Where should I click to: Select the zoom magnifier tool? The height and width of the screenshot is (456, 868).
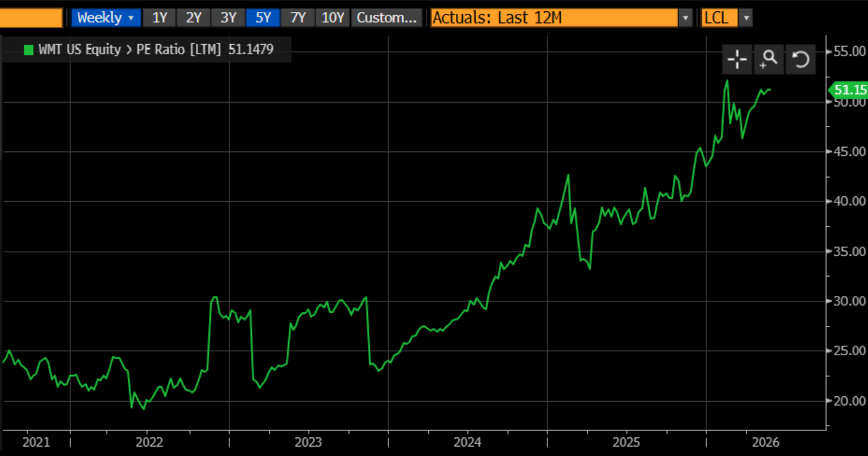click(769, 60)
